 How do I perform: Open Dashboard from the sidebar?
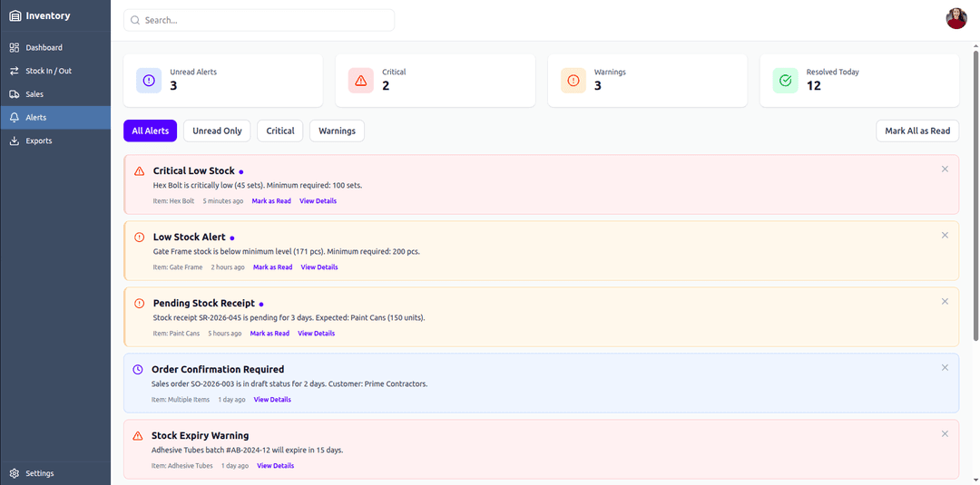44,47
